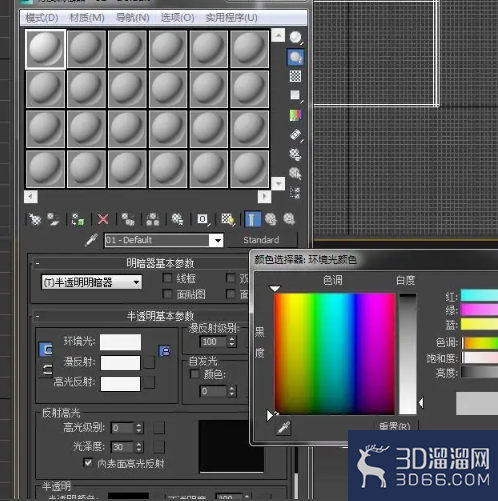The height and width of the screenshot is (501, 498).
Task: Toggle the Show End Result icon
Action: coord(253,219)
